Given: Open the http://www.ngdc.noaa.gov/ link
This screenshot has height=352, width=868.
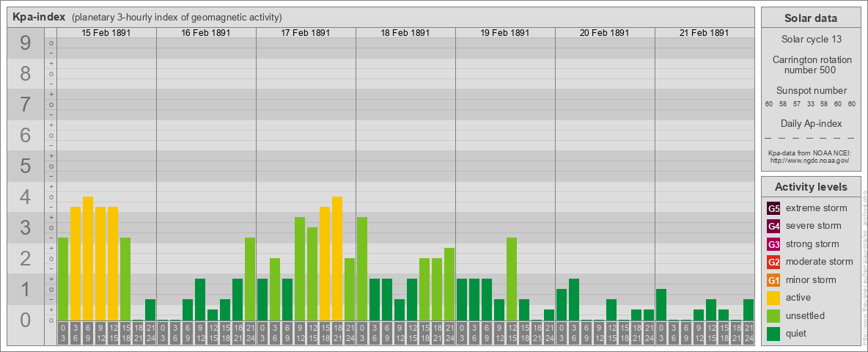Looking at the screenshot, I should [x=810, y=160].
